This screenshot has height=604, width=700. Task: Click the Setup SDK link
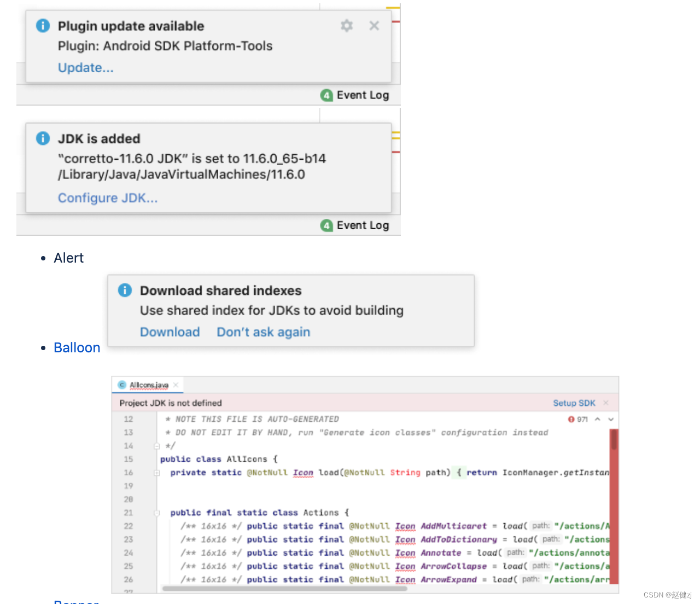(x=574, y=403)
